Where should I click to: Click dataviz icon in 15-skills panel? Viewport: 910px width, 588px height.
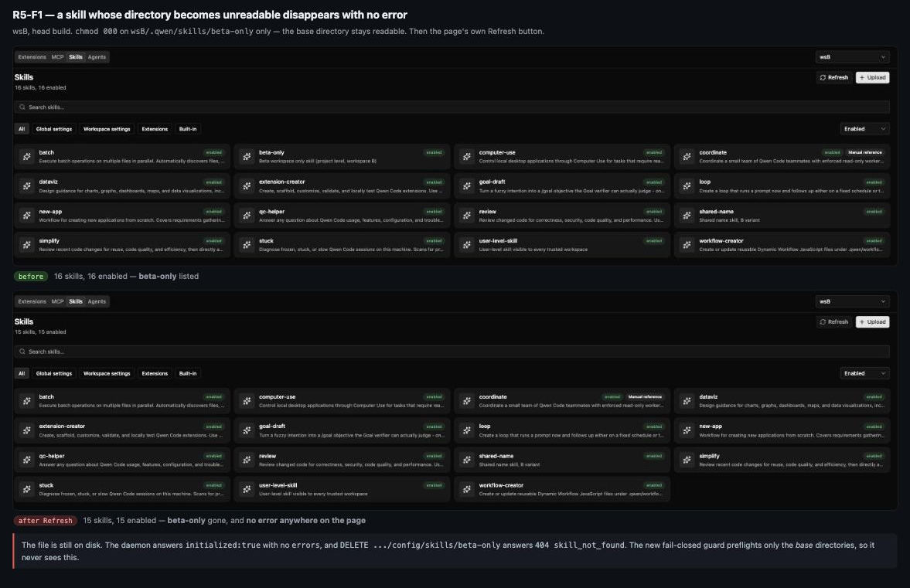(x=687, y=401)
